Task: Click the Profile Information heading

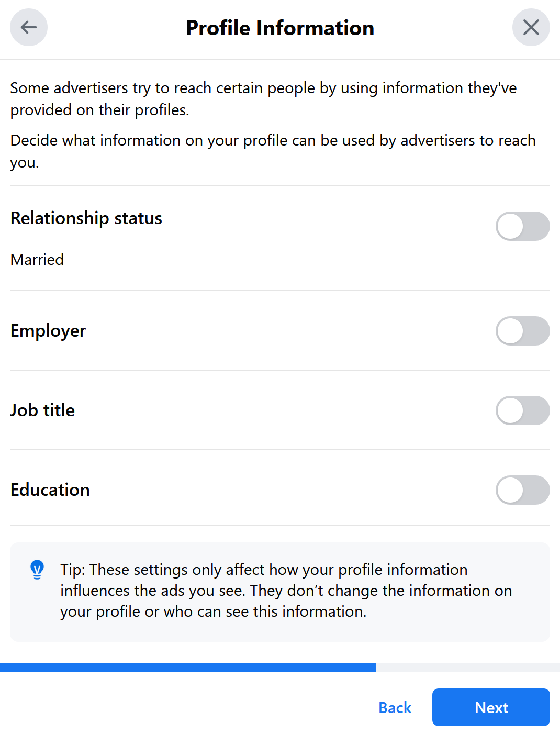Action: [280, 28]
